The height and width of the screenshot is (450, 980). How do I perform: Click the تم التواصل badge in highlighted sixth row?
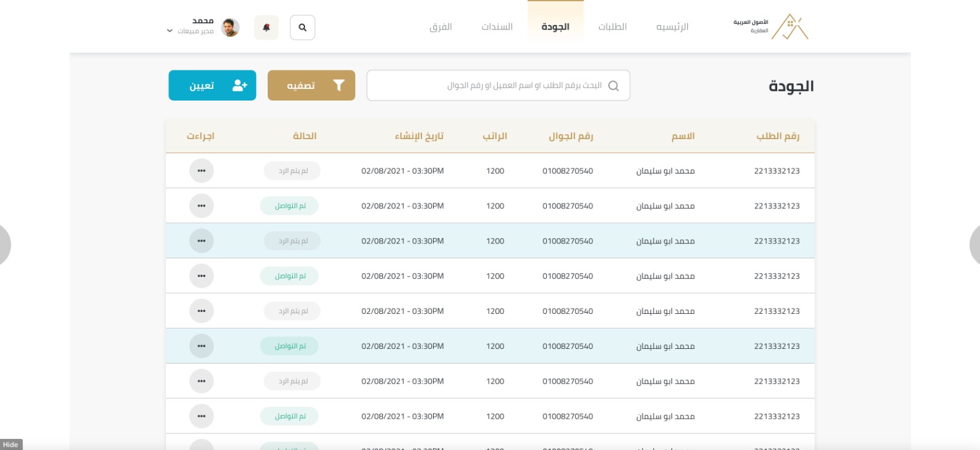[289, 346]
